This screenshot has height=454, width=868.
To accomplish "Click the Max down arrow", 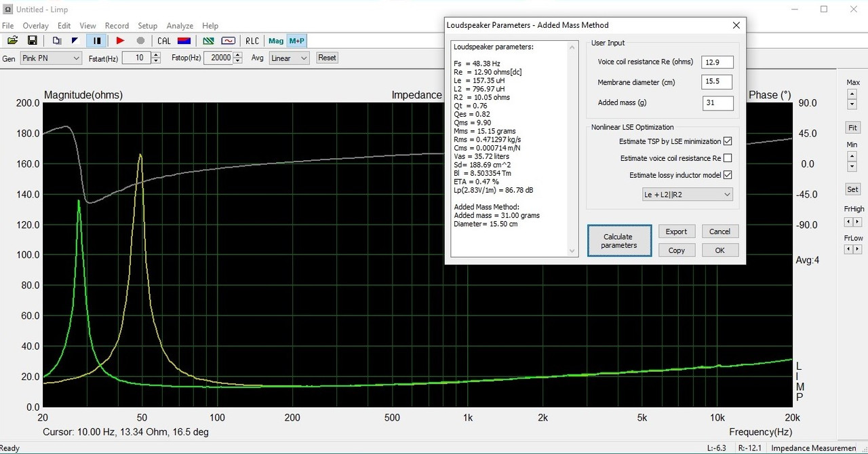I will point(852,105).
